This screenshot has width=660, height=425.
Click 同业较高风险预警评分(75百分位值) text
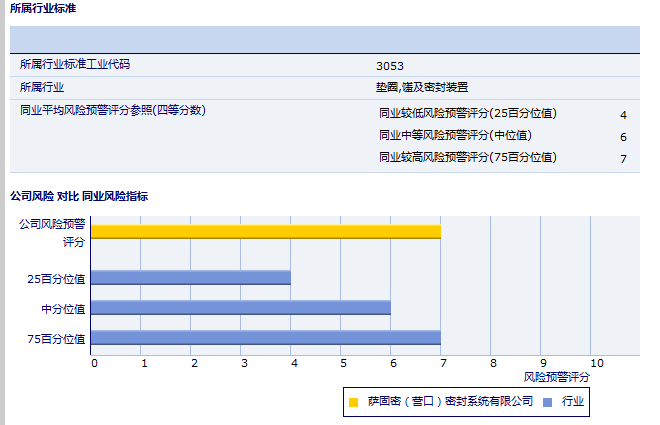pos(468,157)
